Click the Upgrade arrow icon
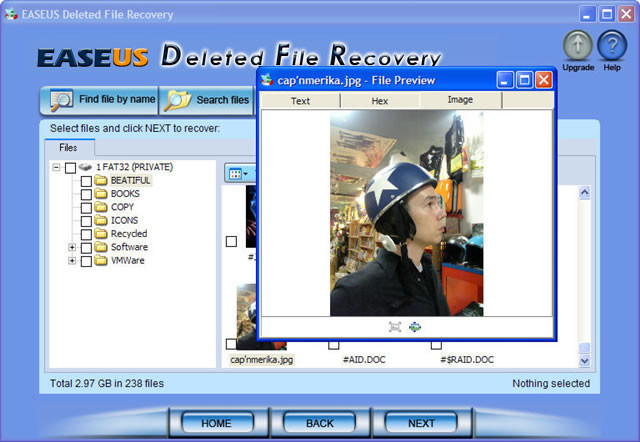 coord(578,45)
